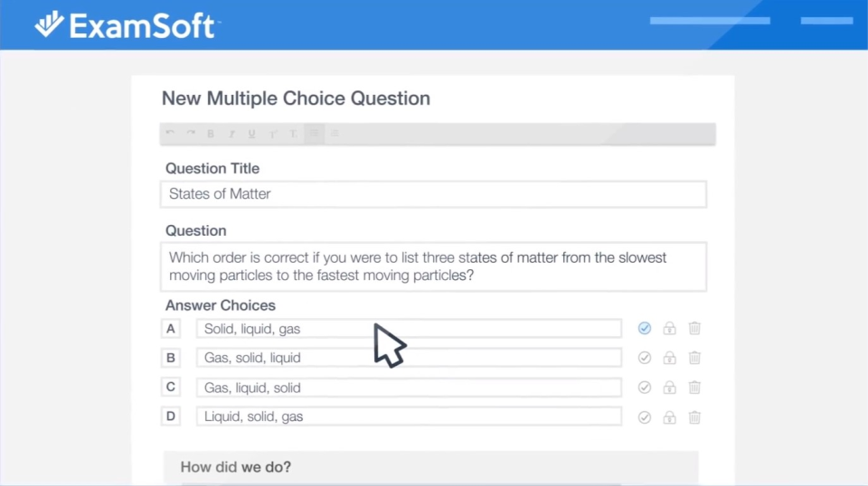Click the Question Title field "States of Matter"
Screen dimensions: 868x486
click(x=434, y=194)
